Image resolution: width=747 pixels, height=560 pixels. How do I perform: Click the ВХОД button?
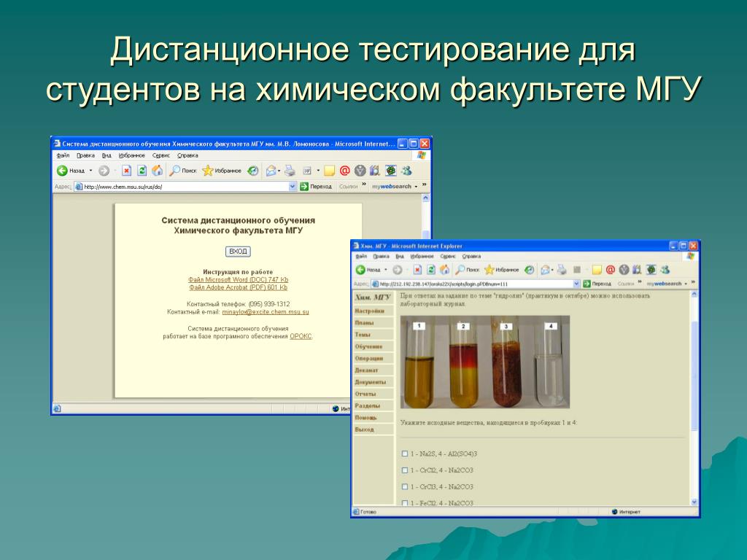pos(238,252)
